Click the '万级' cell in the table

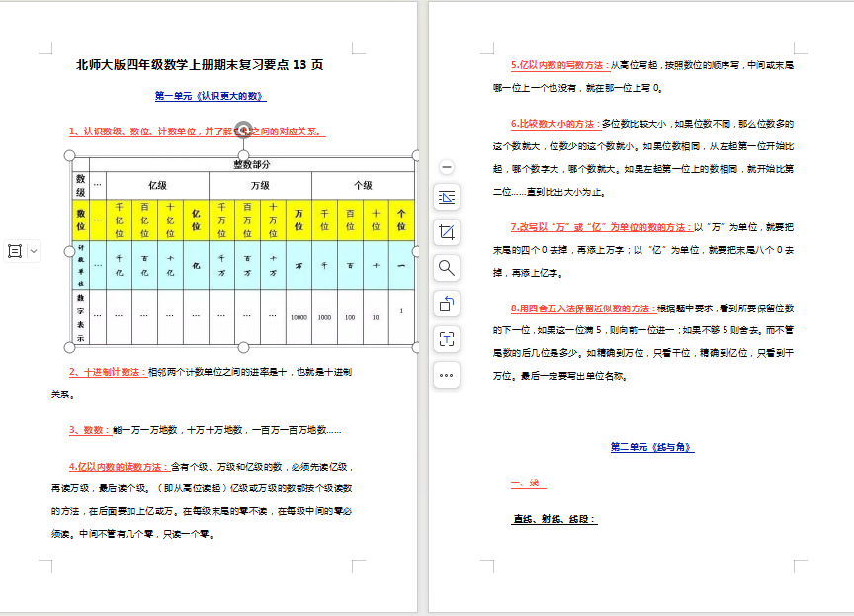[260, 185]
